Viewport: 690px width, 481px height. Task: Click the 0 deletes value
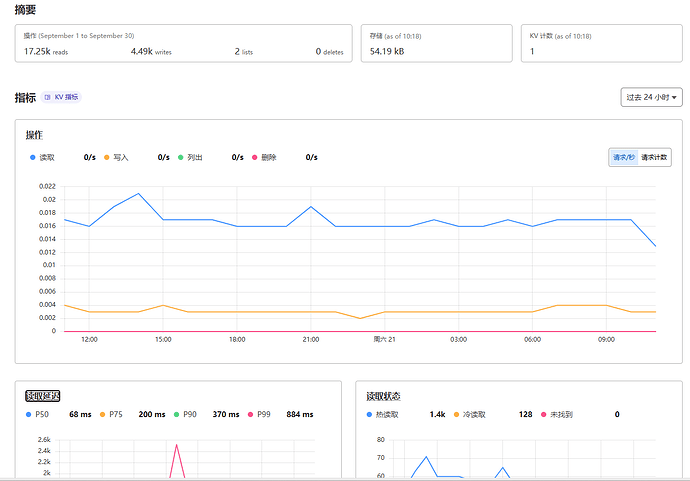[x=329, y=51]
